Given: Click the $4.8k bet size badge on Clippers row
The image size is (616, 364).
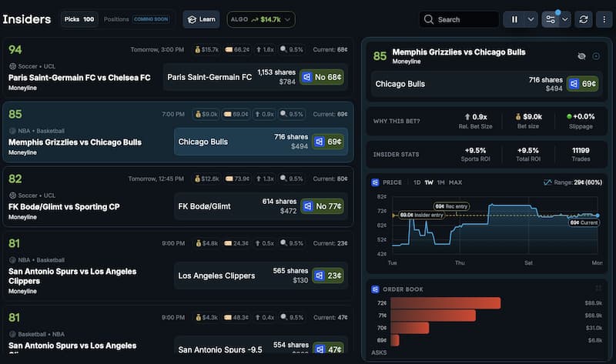Looking at the screenshot, I should tap(206, 243).
